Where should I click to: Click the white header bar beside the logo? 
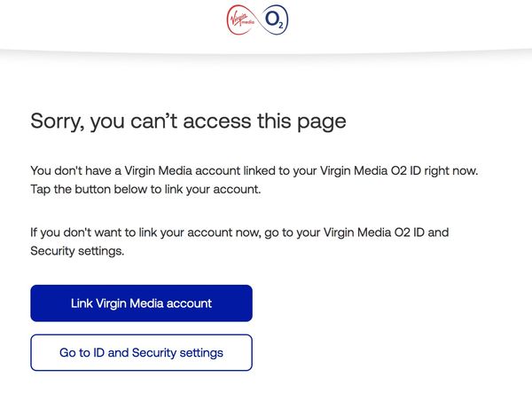tap(102, 24)
